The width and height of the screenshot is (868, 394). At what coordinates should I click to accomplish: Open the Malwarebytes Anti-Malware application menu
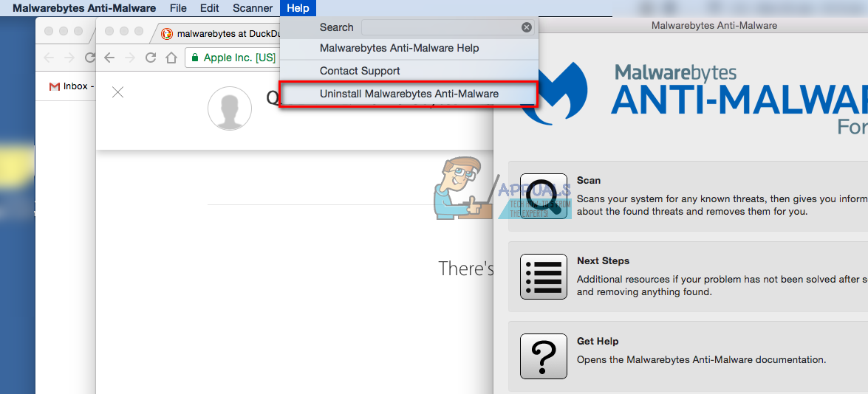[x=84, y=8]
